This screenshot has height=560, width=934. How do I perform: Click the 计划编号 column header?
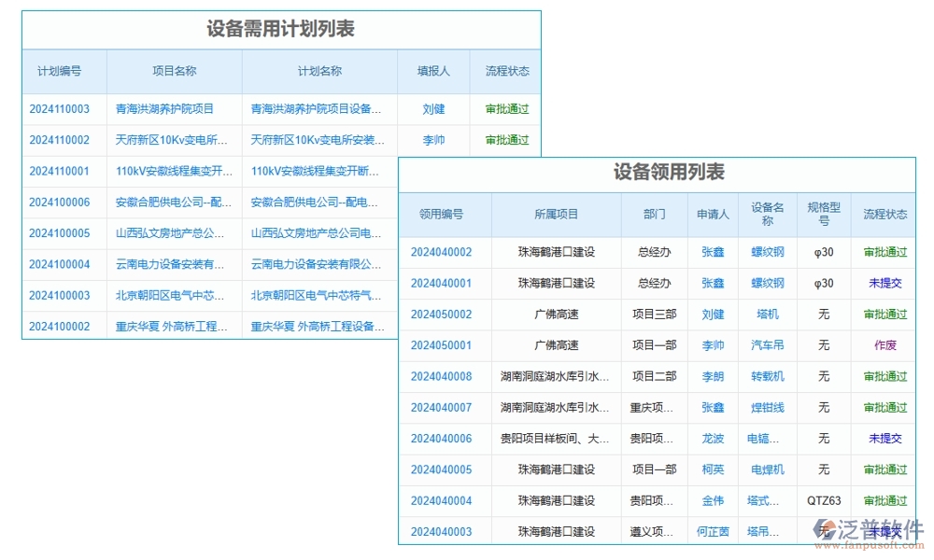click(x=63, y=71)
